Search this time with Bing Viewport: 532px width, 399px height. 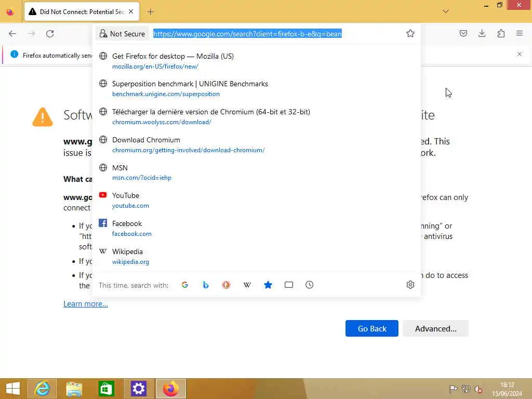(x=206, y=285)
